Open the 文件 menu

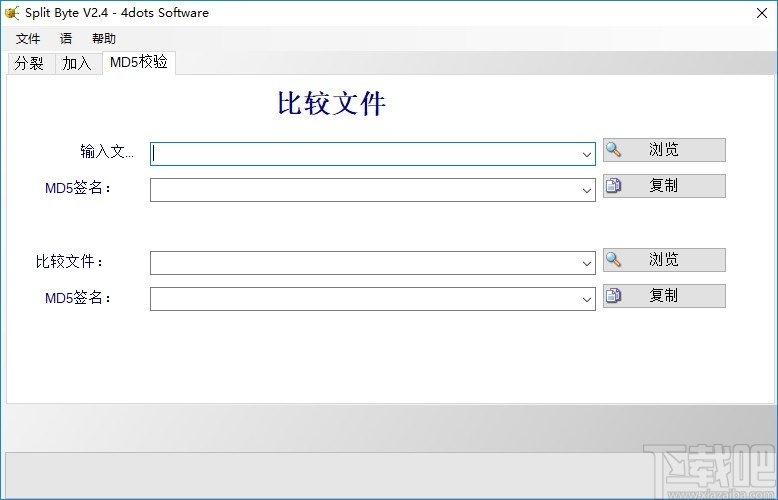pyautogui.click(x=28, y=39)
